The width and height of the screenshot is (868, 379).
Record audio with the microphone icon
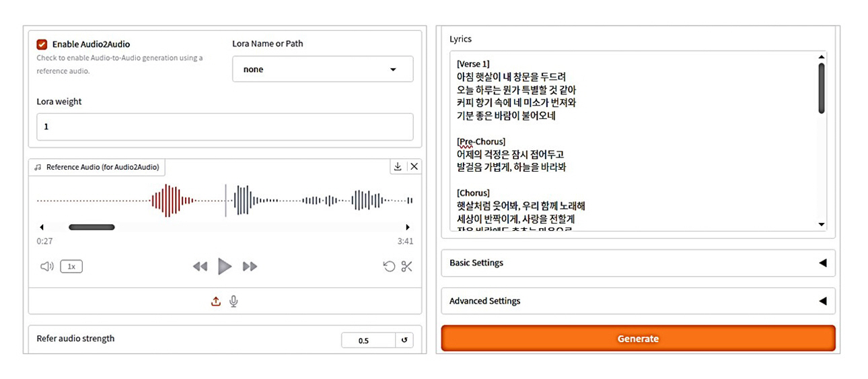(x=233, y=302)
